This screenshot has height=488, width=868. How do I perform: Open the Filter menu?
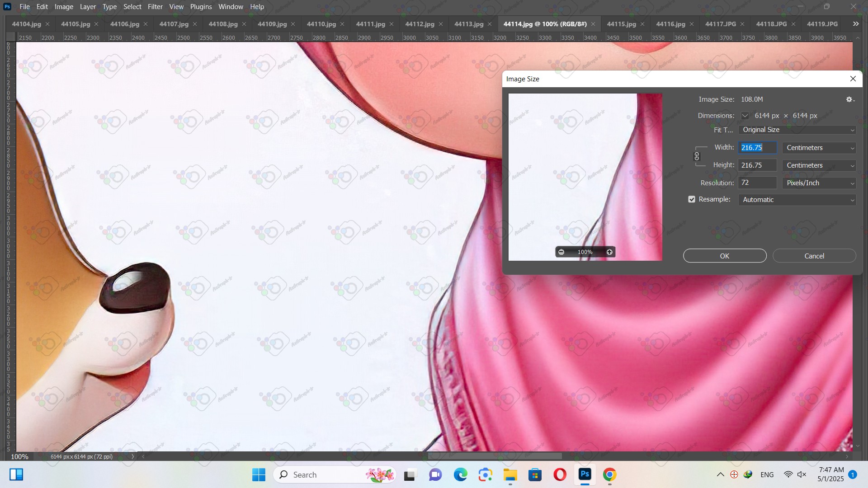[x=155, y=7]
